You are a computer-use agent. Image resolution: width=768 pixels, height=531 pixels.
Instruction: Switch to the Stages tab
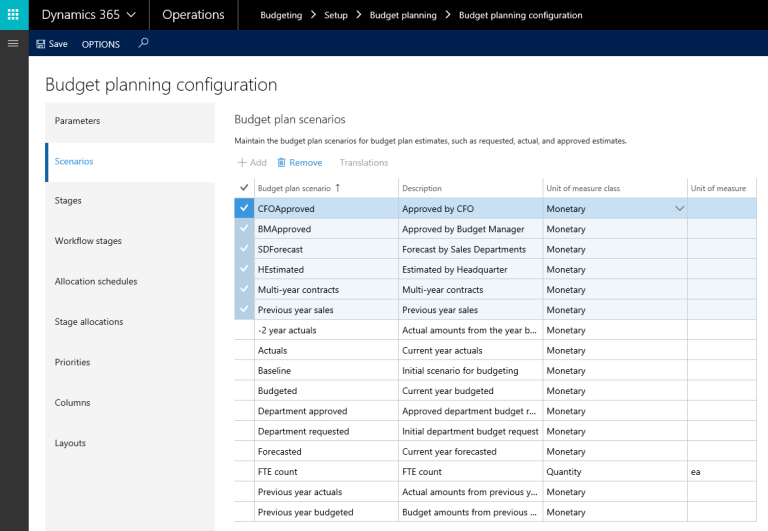click(68, 201)
